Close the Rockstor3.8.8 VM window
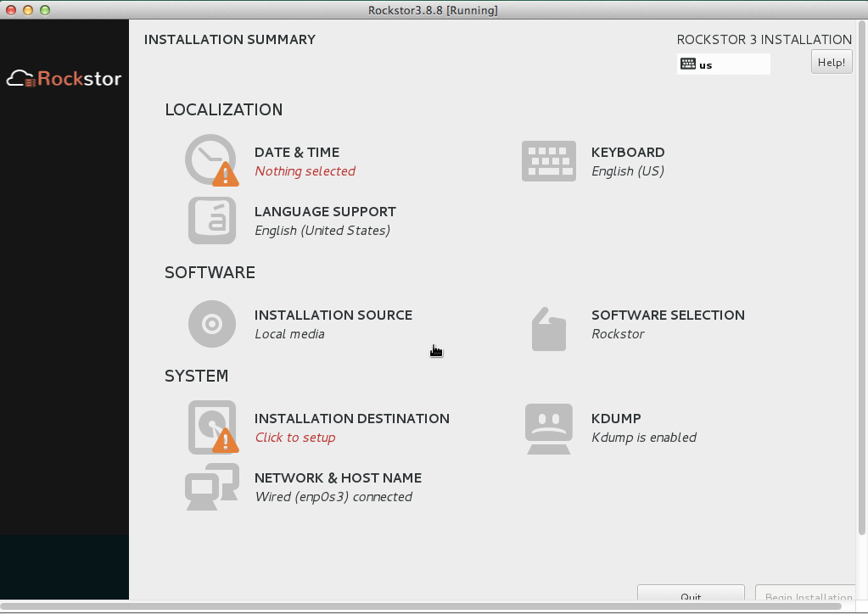The height and width of the screenshot is (614, 868). coord(10,10)
